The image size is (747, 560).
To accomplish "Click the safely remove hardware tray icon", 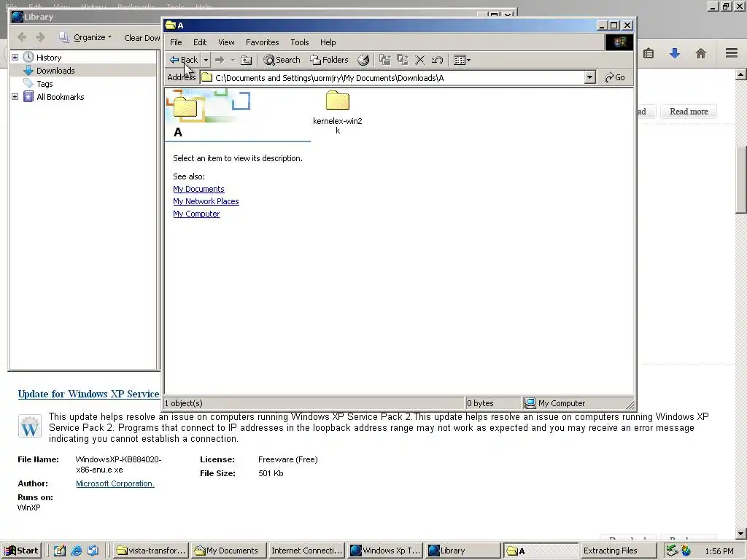I will [672, 551].
